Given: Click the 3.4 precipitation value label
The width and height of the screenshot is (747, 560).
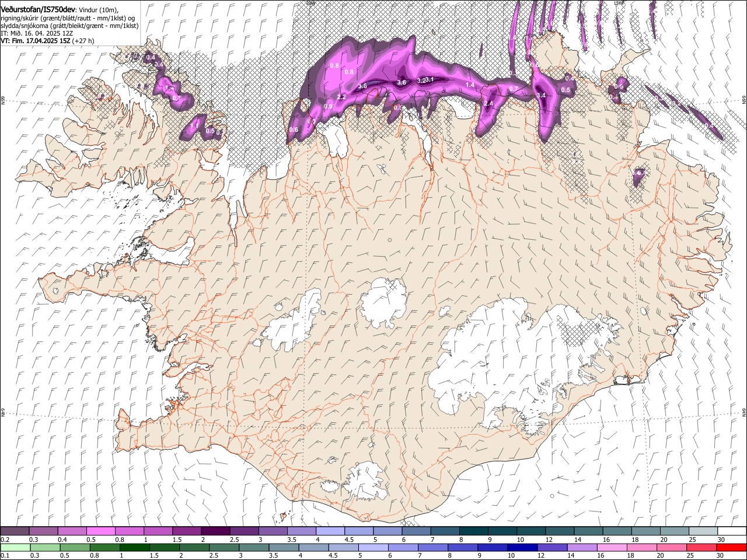Looking at the screenshot, I should 541,96.
